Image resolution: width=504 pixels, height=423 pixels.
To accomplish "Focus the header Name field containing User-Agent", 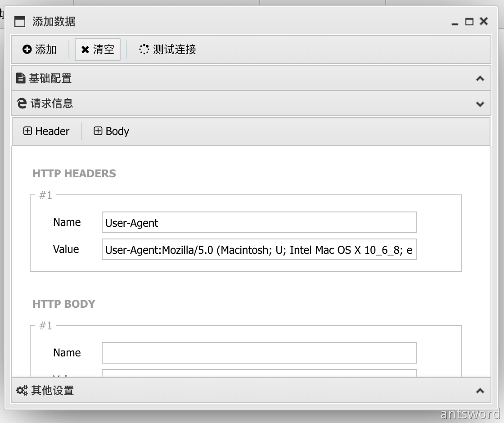I will (x=259, y=223).
